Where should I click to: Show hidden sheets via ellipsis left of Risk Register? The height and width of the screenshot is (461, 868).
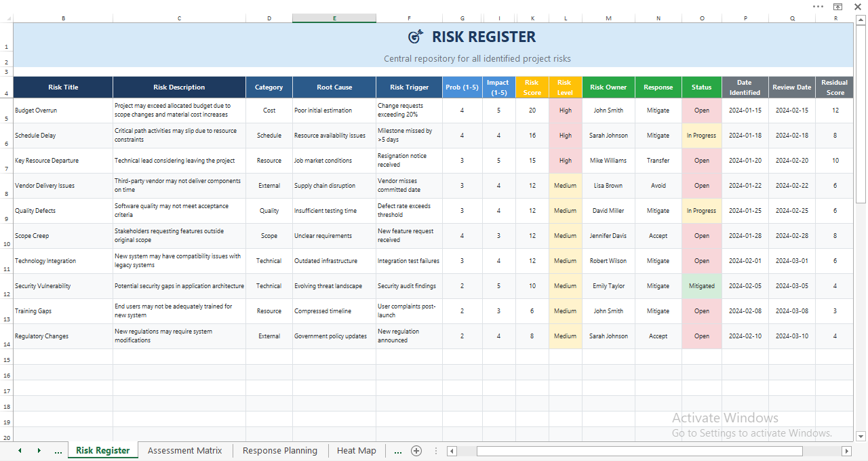58,451
